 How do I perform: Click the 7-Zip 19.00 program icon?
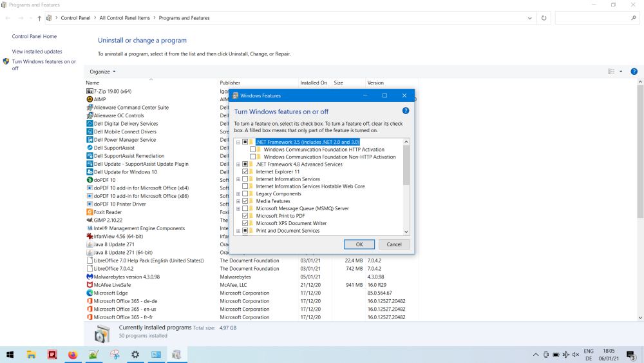(90, 92)
